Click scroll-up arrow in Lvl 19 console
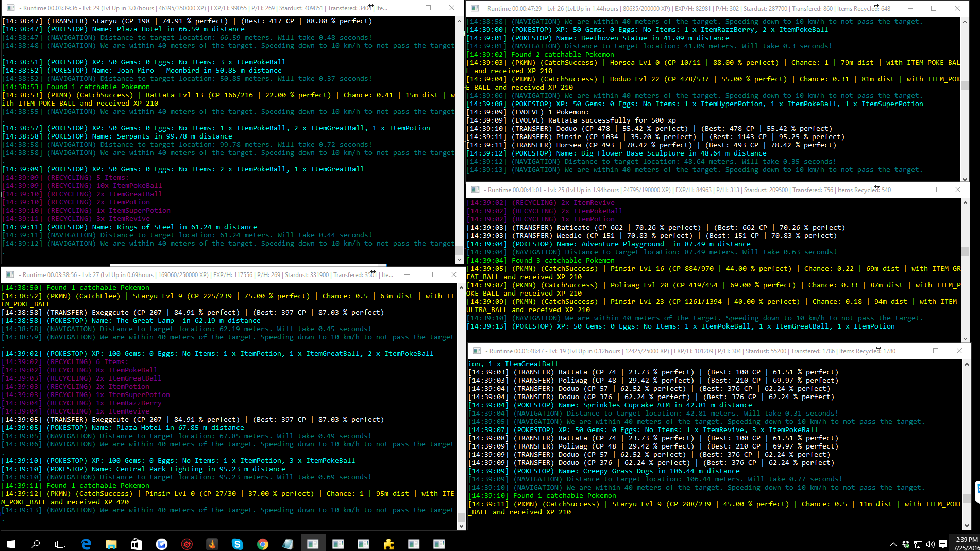Screen dimensions: 980x551 click(x=967, y=364)
